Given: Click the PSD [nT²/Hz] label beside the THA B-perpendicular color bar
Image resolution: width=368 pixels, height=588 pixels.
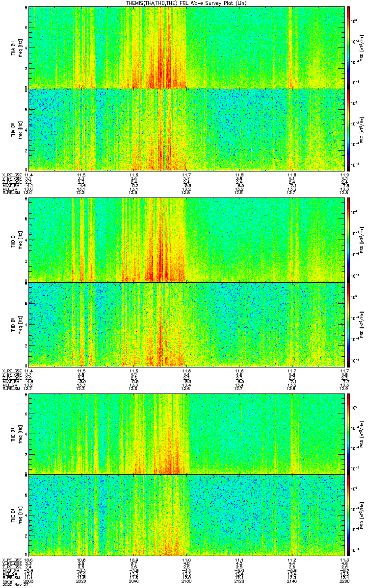Looking at the screenshot, I should coord(362,48).
